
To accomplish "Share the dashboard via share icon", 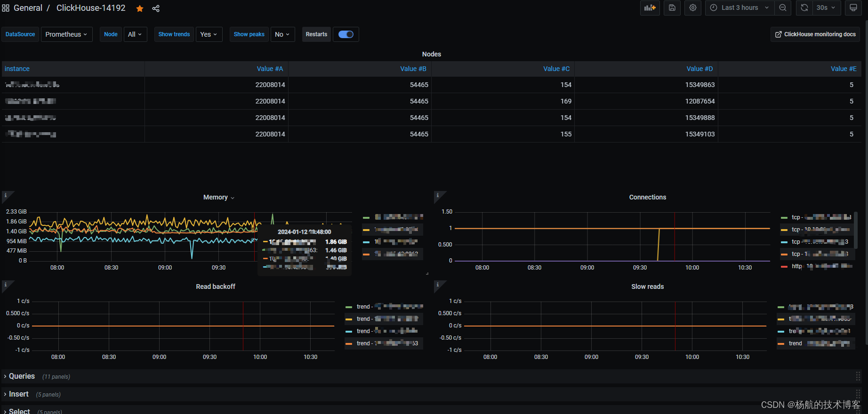I will pos(156,8).
